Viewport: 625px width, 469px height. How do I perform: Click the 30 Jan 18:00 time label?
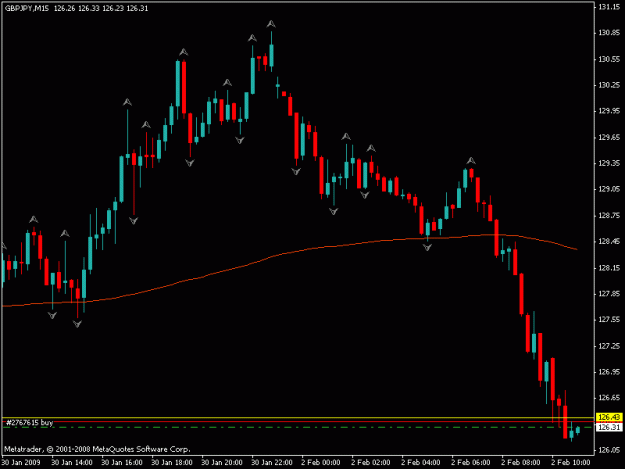172,462
